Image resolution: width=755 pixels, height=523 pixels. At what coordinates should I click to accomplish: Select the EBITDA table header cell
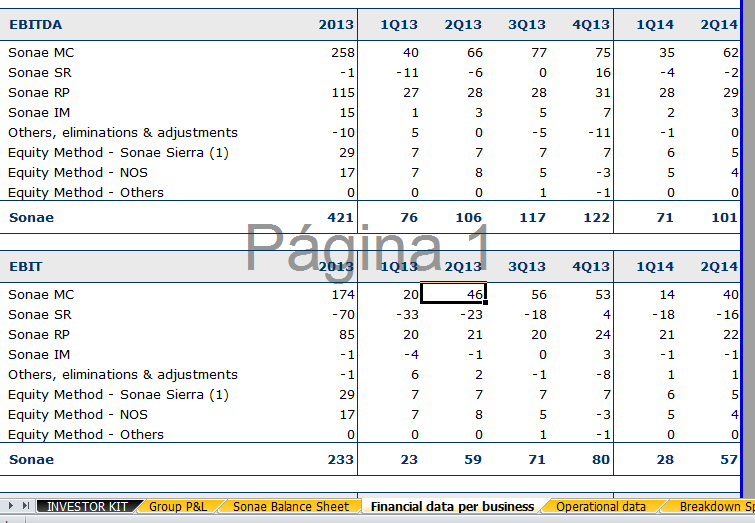click(x=36, y=25)
